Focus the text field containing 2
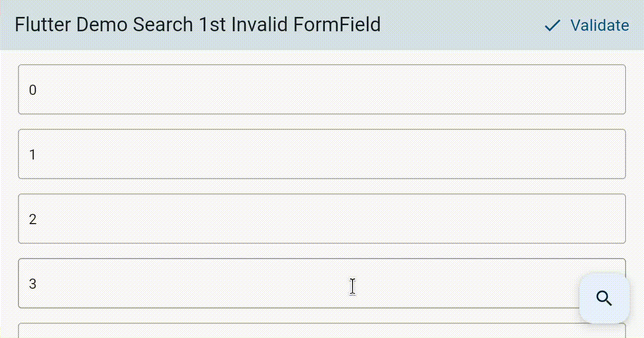Viewport: 644px width, 338px height. pyautogui.click(x=322, y=219)
